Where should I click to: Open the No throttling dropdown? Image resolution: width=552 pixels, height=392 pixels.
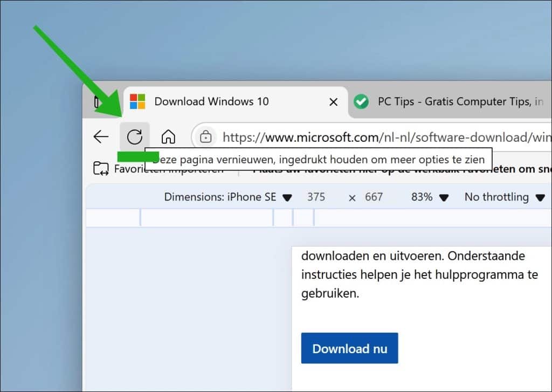click(505, 197)
